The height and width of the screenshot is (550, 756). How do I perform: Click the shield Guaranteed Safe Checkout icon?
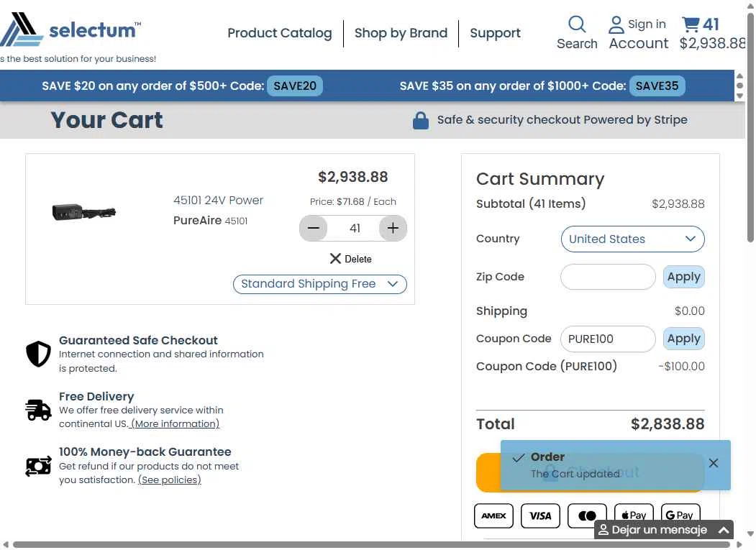coord(38,354)
